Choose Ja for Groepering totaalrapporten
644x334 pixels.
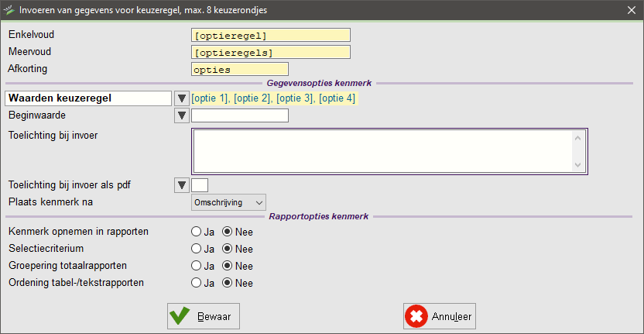197,266
